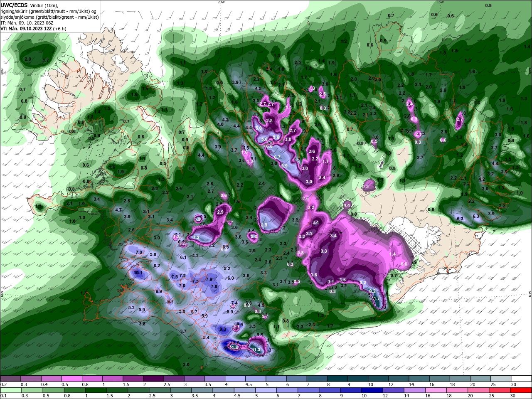This screenshot has width=532, height=399.
Task: Click the '6.1' precipitation value on map
Action: 183,257
